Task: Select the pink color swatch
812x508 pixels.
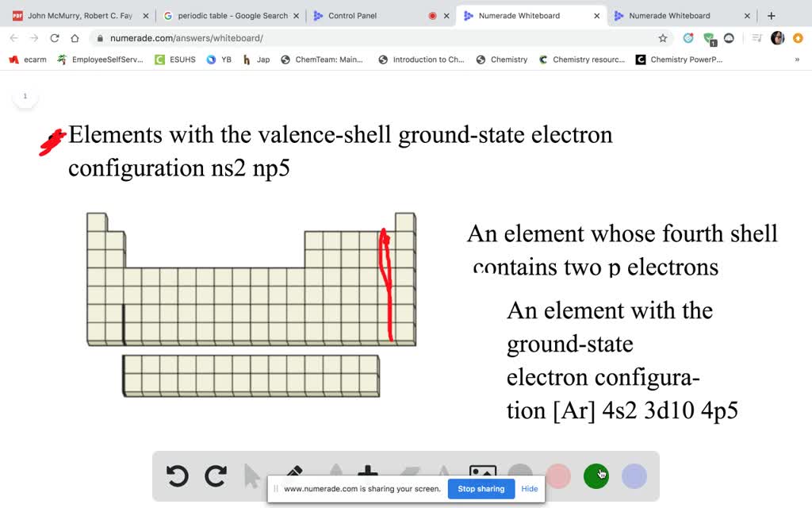Action: coord(558,475)
